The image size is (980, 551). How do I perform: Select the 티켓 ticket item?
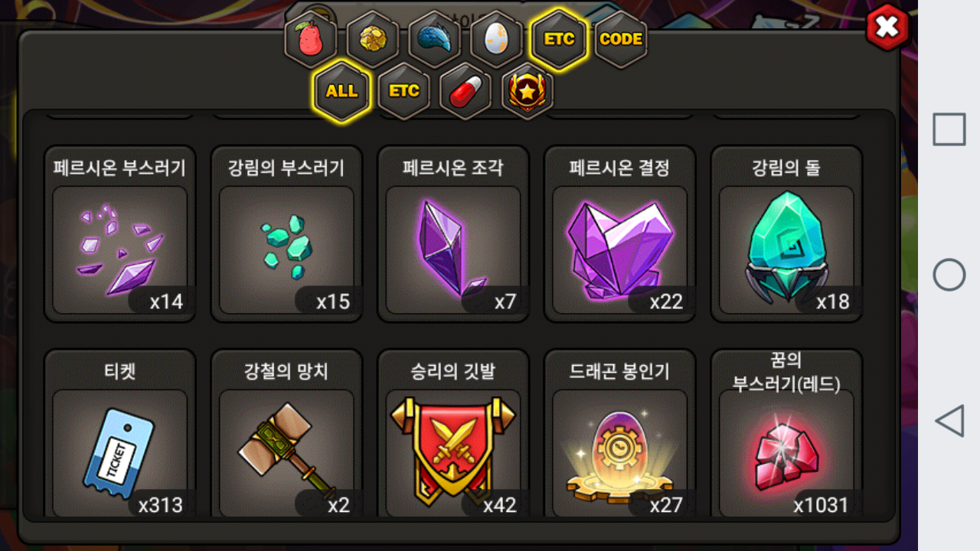point(120,434)
